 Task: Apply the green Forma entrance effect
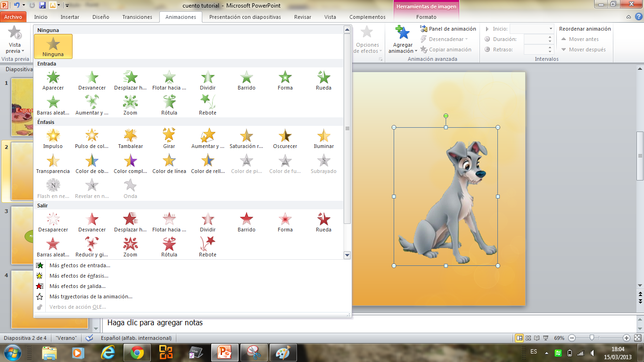285,80
